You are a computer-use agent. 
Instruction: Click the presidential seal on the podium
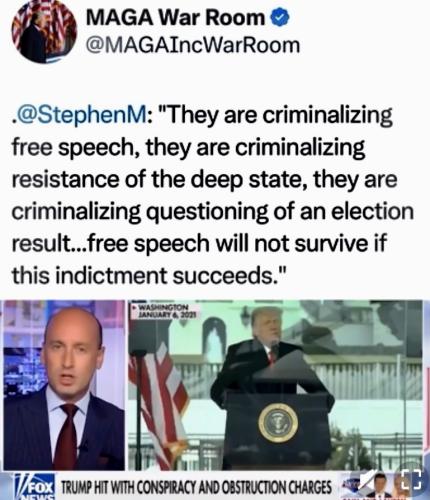pyautogui.click(x=278, y=422)
